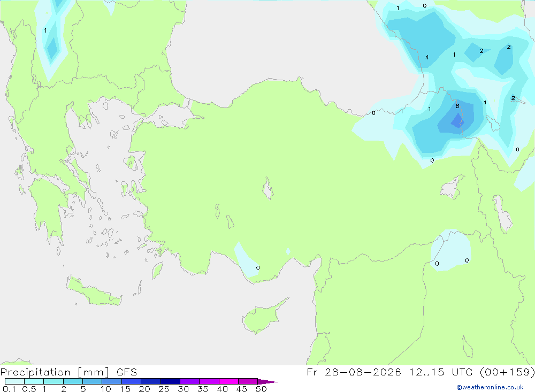Click the 'Fr 28-08-2026 12..15 UTC (00+159)' timestamp
This screenshot has width=535, height=392.
coord(421,372)
